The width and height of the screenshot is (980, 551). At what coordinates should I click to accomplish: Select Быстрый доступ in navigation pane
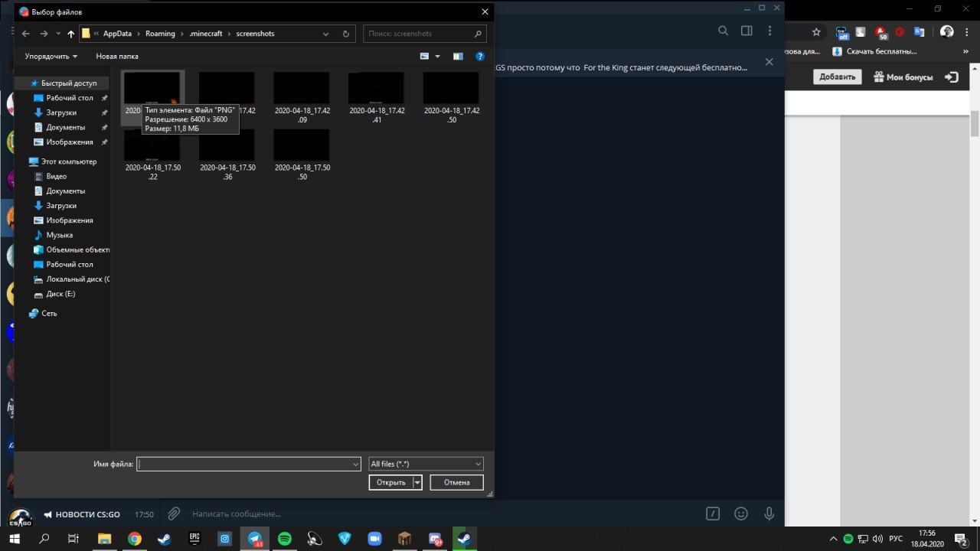point(69,83)
